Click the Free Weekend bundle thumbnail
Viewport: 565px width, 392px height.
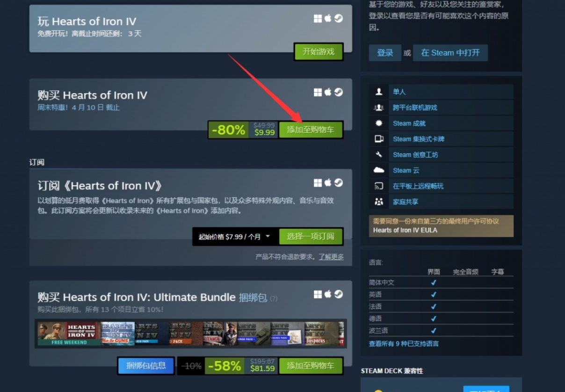click(x=69, y=334)
